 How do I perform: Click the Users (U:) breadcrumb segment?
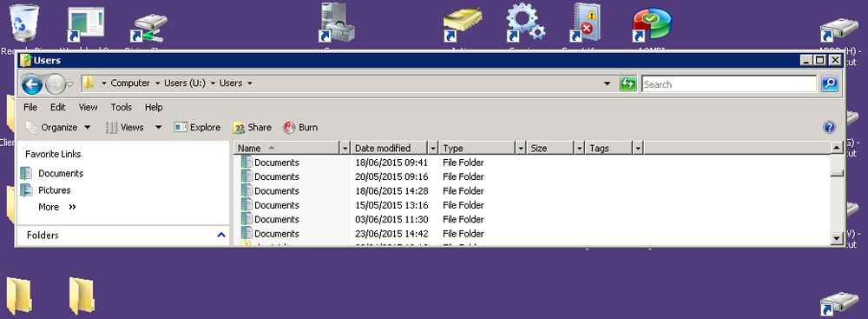coord(185,83)
